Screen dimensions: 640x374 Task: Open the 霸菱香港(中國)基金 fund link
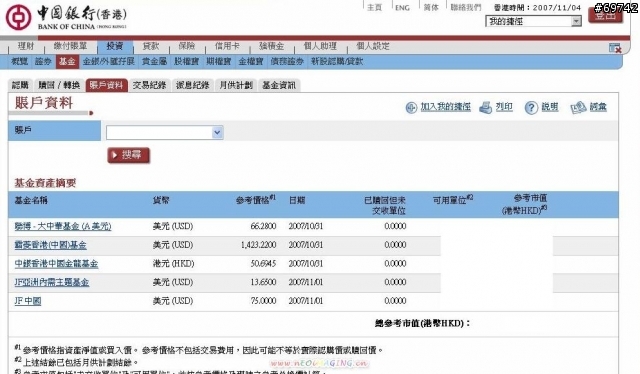51,245
